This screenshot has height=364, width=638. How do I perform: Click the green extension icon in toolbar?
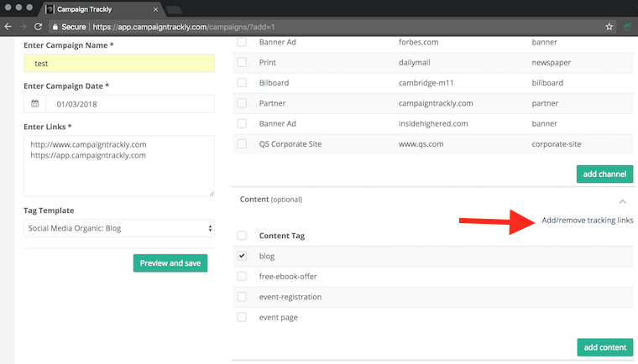629,27
